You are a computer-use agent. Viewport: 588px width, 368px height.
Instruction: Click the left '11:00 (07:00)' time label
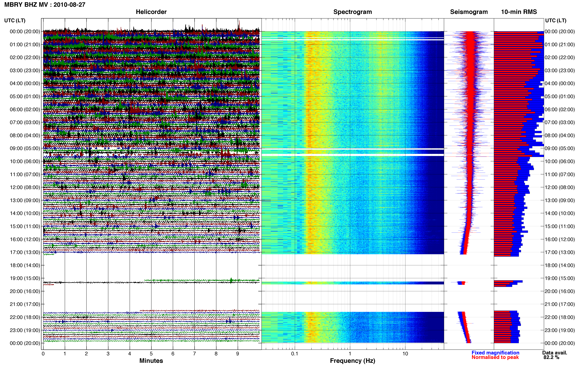[25, 174]
